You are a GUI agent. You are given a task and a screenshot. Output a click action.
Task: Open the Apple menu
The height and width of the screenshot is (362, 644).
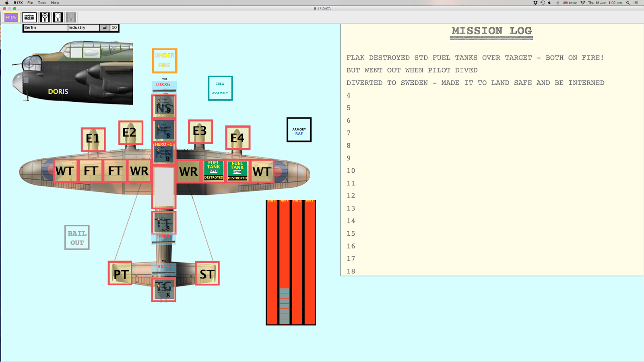pyautogui.click(x=7, y=3)
